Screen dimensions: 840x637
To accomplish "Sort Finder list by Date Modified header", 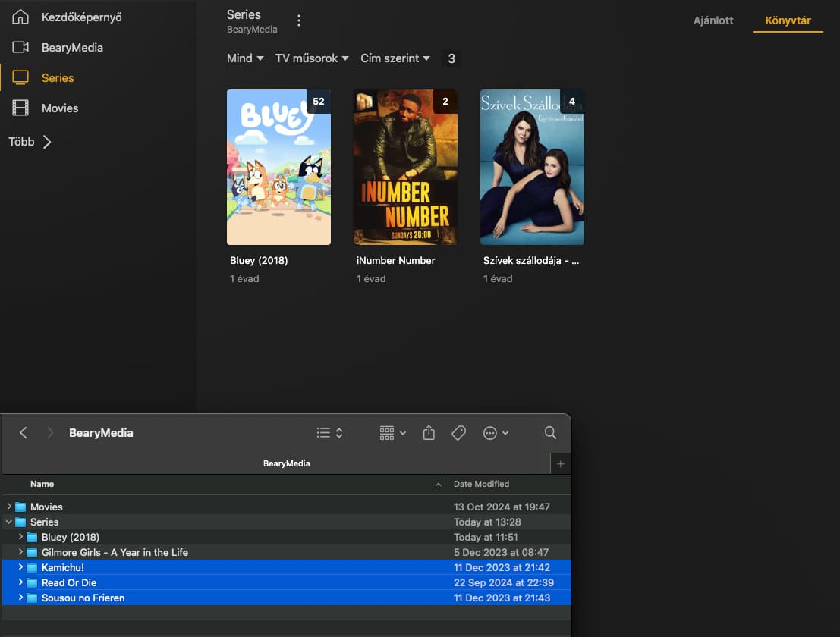I will pyautogui.click(x=481, y=484).
